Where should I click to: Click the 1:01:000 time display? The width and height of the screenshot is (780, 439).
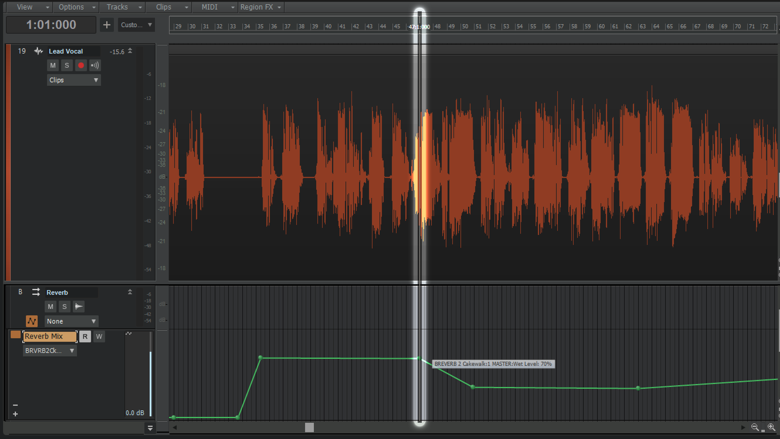pyautogui.click(x=51, y=25)
